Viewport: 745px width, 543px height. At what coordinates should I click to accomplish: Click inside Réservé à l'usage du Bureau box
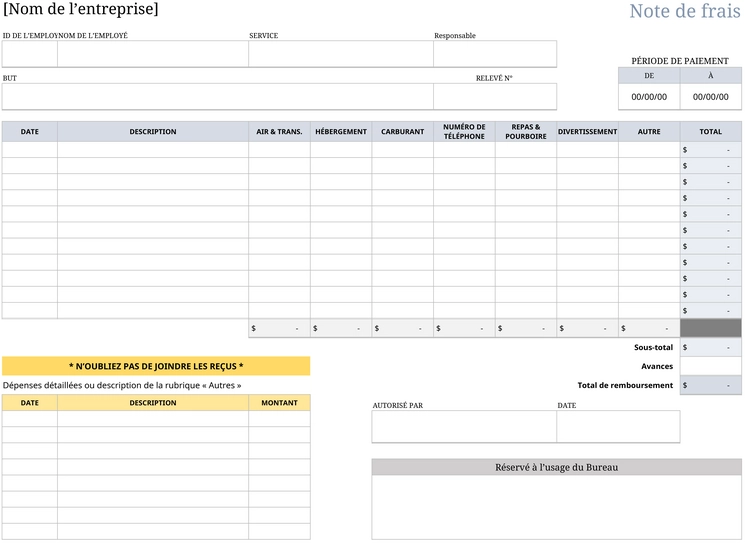coord(556,507)
